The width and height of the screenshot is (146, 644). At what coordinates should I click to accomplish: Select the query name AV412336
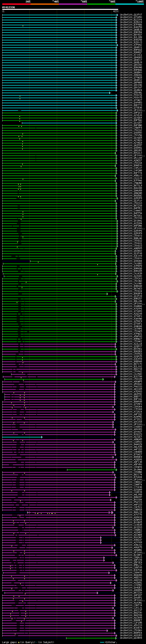coord(8,8)
